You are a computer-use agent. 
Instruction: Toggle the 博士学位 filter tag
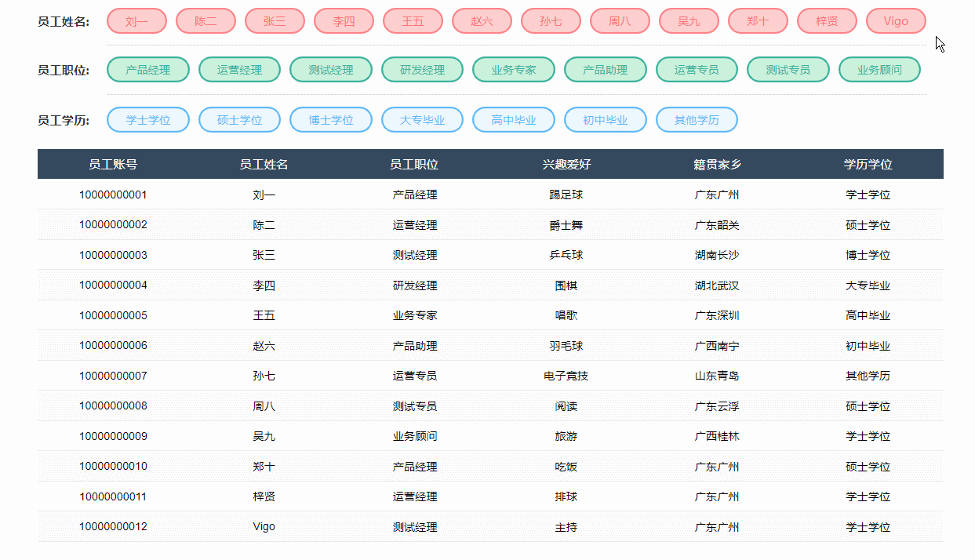331,119
